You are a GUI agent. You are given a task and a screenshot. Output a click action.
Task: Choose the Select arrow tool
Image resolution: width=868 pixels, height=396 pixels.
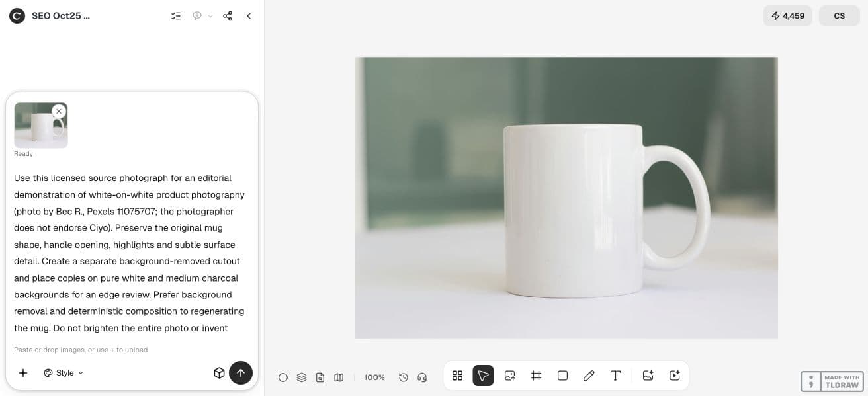[x=483, y=376]
